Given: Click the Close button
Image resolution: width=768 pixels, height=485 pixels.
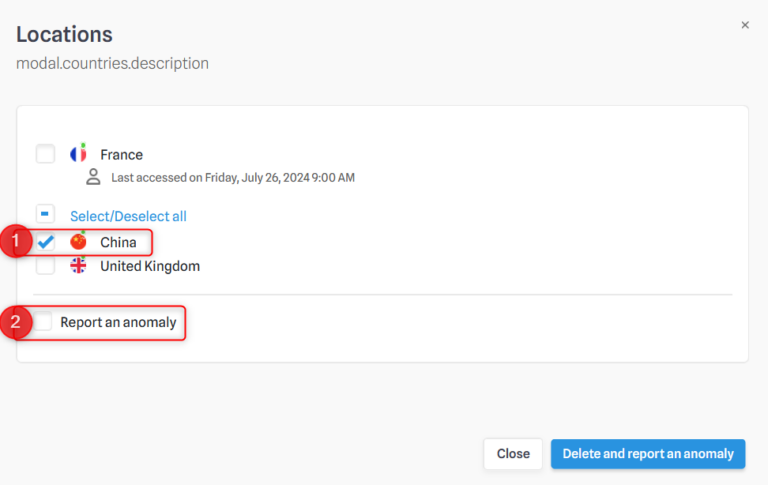Looking at the screenshot, I should tap(513, 454).
